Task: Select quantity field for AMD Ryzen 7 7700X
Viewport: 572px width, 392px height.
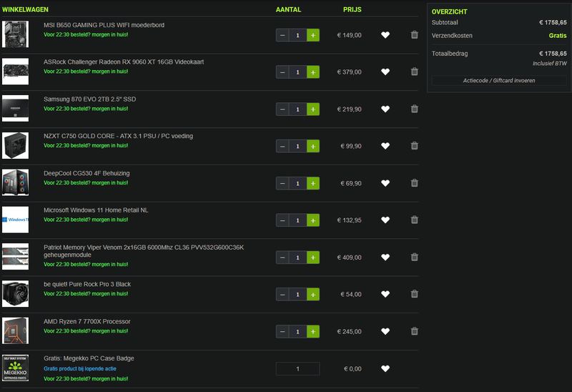Action: (297, 332)
